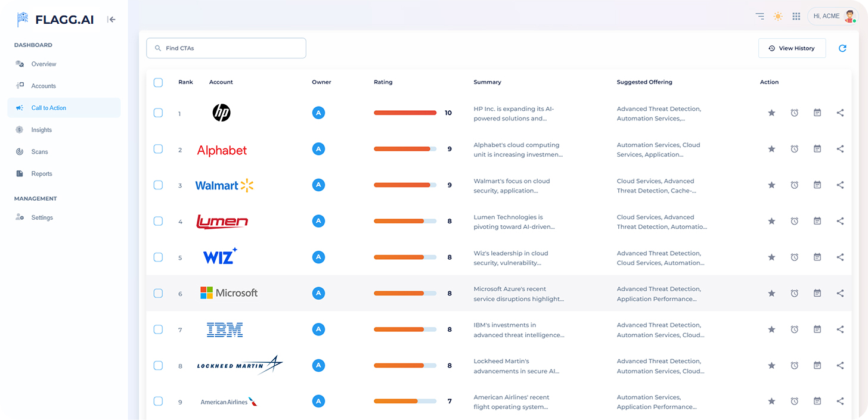The width and height of the screenshot is (868, 420).
Task: Share the Alphabet row
Action: point(840,149)
